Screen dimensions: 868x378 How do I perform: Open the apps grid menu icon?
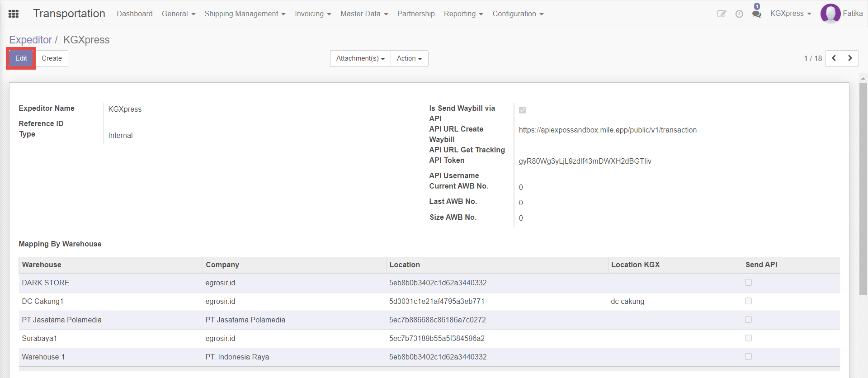(x=14, y=14)
